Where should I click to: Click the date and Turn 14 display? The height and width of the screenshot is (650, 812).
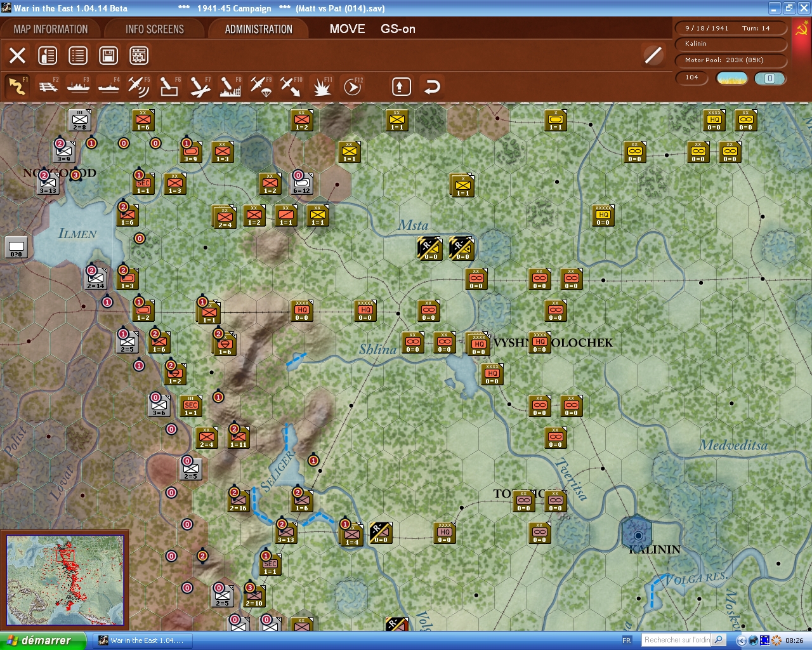(x=731, y=28)
